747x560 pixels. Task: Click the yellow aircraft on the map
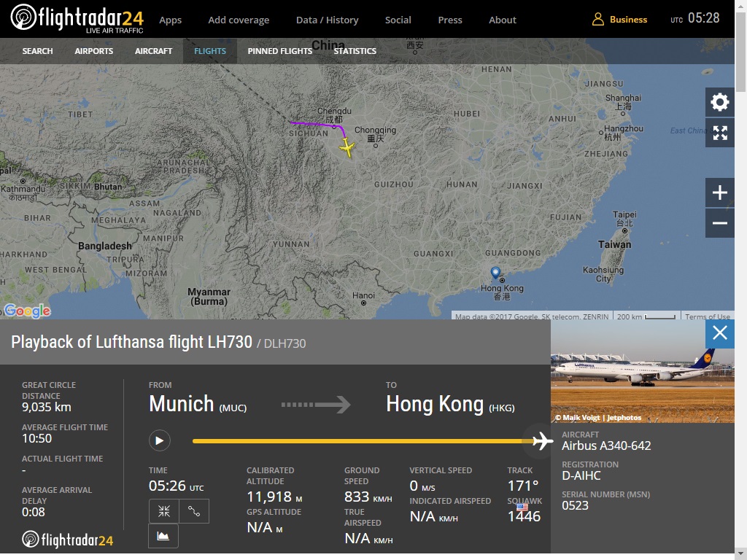click(347, 148)
